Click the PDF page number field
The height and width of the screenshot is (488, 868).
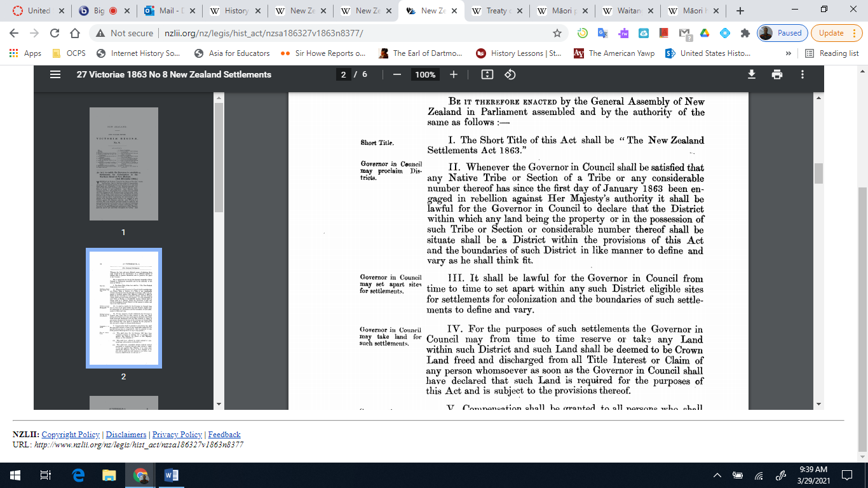click(x=343, y=74)
